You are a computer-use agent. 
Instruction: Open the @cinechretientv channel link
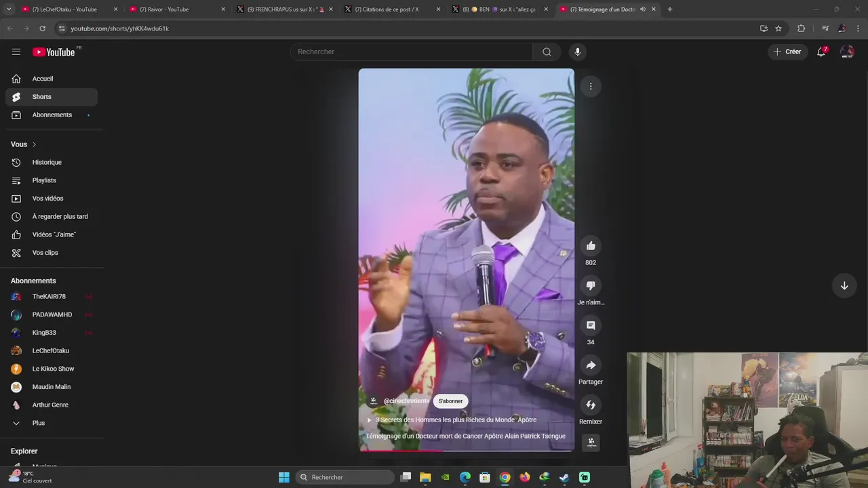tap(406, 401)
